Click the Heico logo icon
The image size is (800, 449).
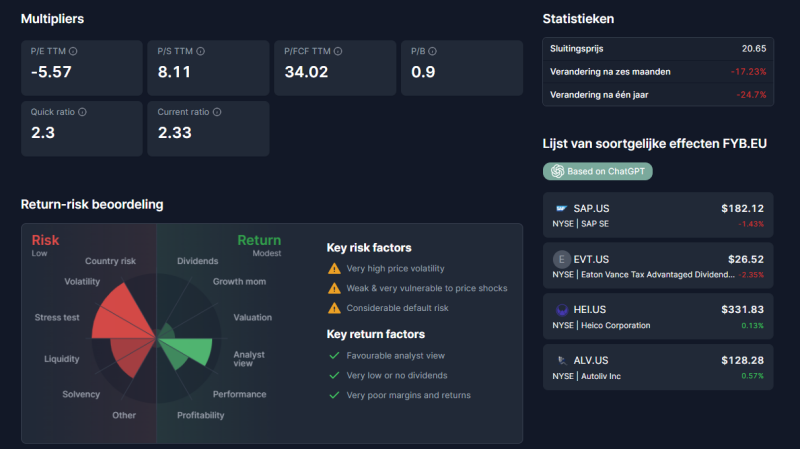pos(561,310)
